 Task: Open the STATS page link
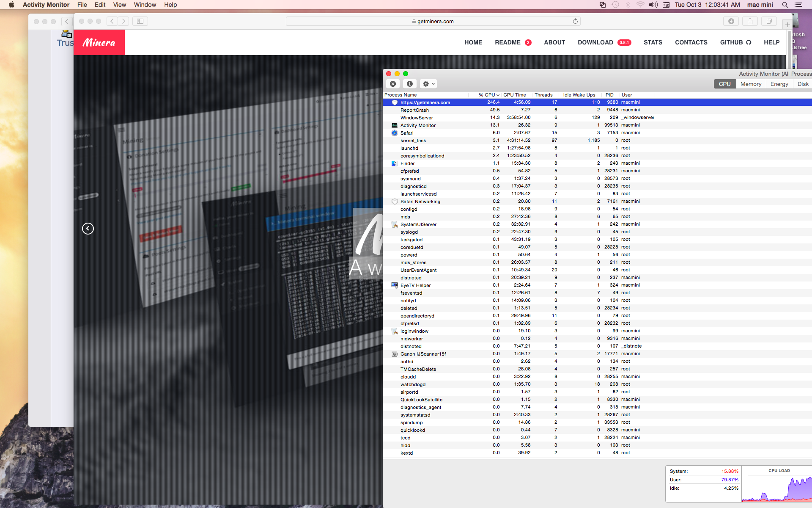coord(653,42)
